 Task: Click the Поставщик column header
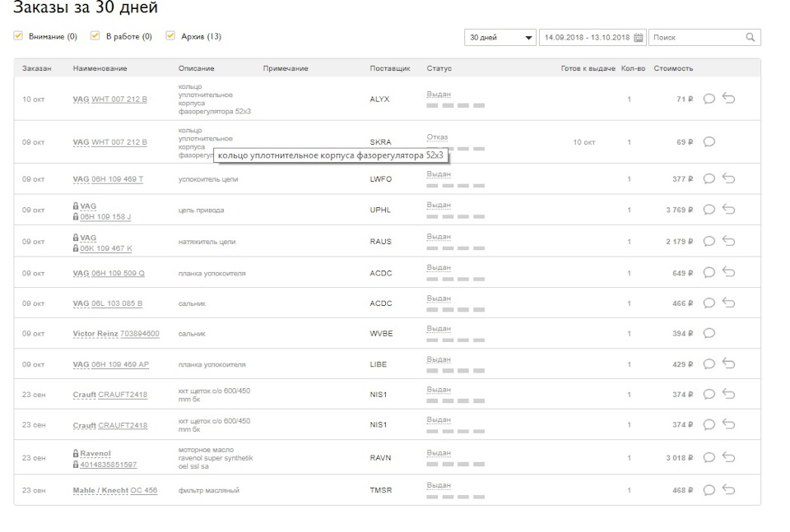pos(390,68)
